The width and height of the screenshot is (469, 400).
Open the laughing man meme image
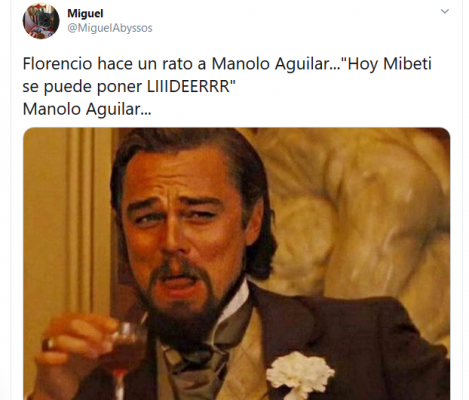(236, 264)
